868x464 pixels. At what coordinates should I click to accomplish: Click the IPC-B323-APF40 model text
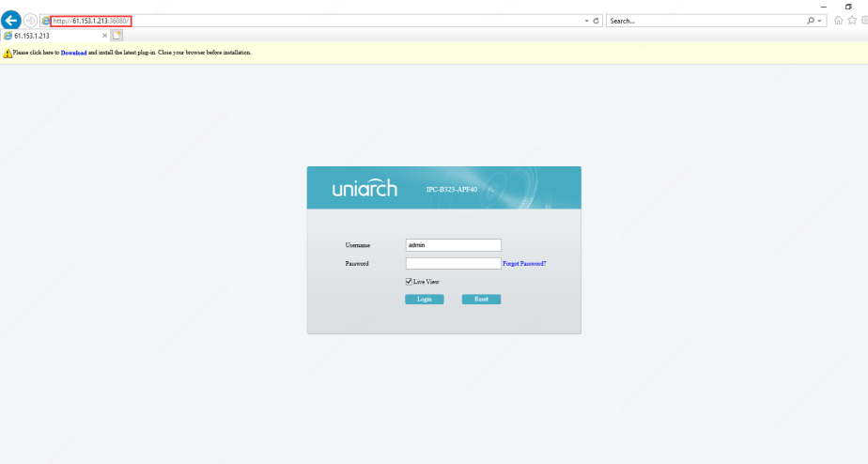tap(452, 190)
